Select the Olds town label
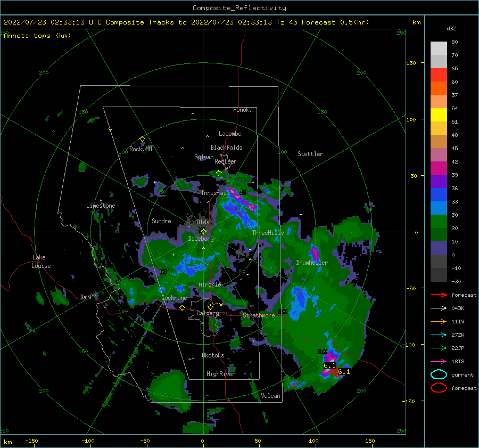The image size is (479, 448). click(203, 222)
